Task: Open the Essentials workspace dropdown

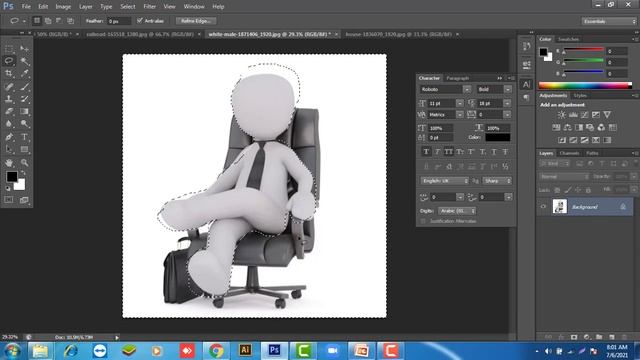Action: click(609, 21)
